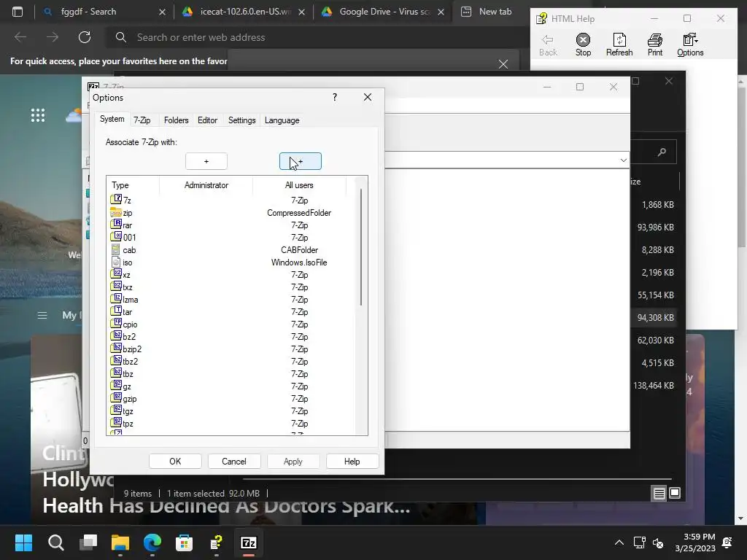Screen dimensions: 747x560
Task: Open File Explorer from the taskbar
Action: pos(120,542)
